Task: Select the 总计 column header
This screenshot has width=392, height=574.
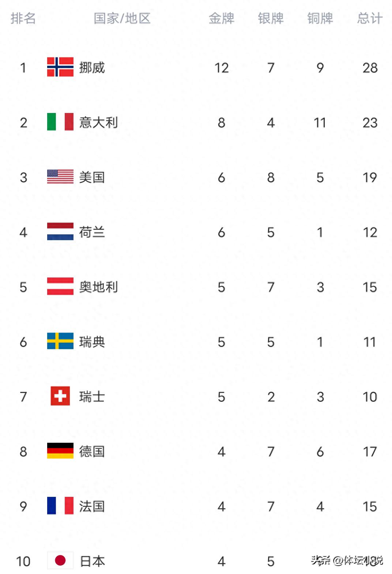Action: coord(370,18)
